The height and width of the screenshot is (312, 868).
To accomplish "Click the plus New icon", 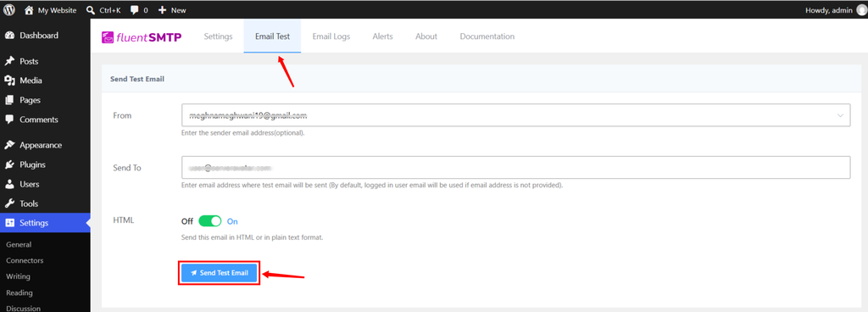I will point(162,10).
